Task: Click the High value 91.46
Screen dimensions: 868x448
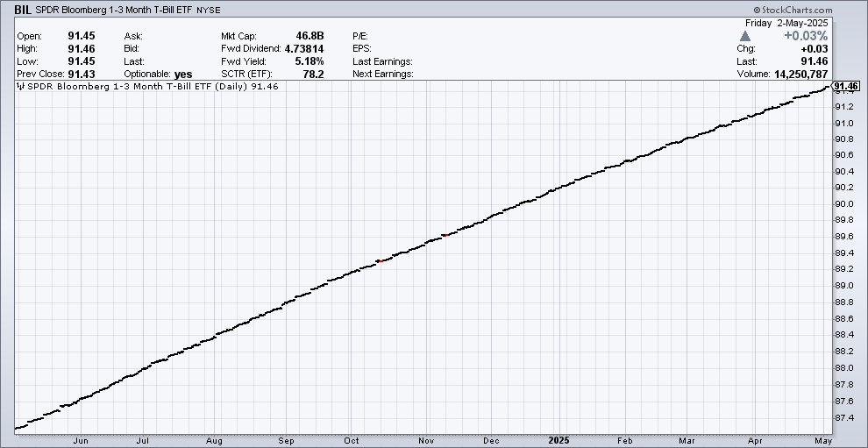Action: tap(82, 49)
